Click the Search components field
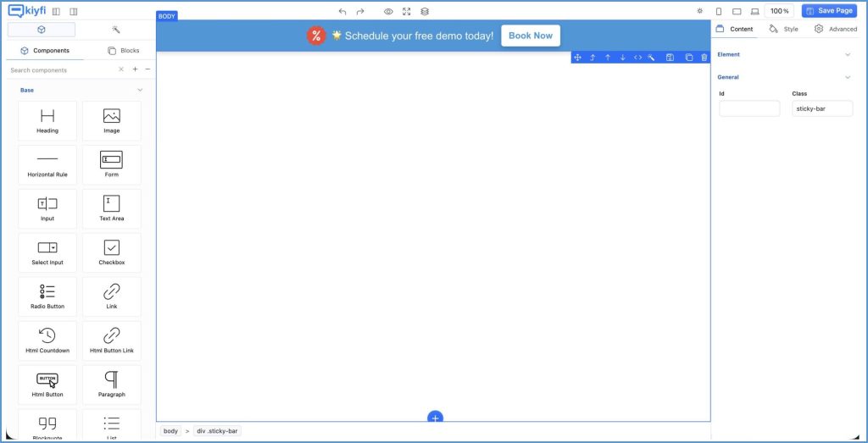 [61, 69]
